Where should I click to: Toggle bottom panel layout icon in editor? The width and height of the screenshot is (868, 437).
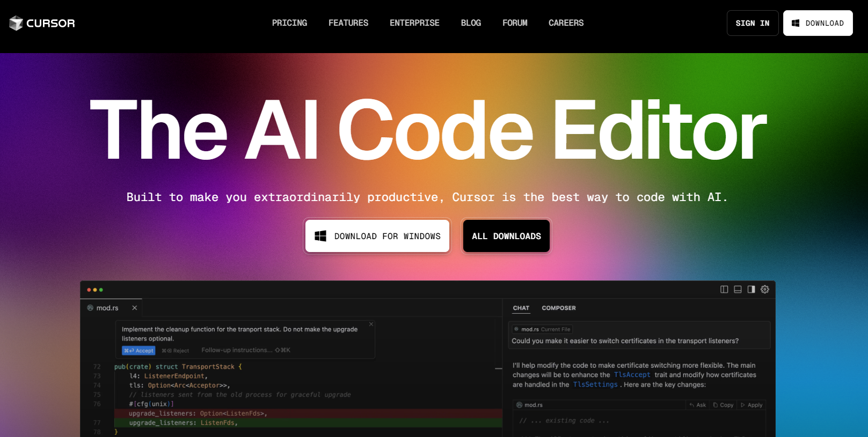click(738, 290)
